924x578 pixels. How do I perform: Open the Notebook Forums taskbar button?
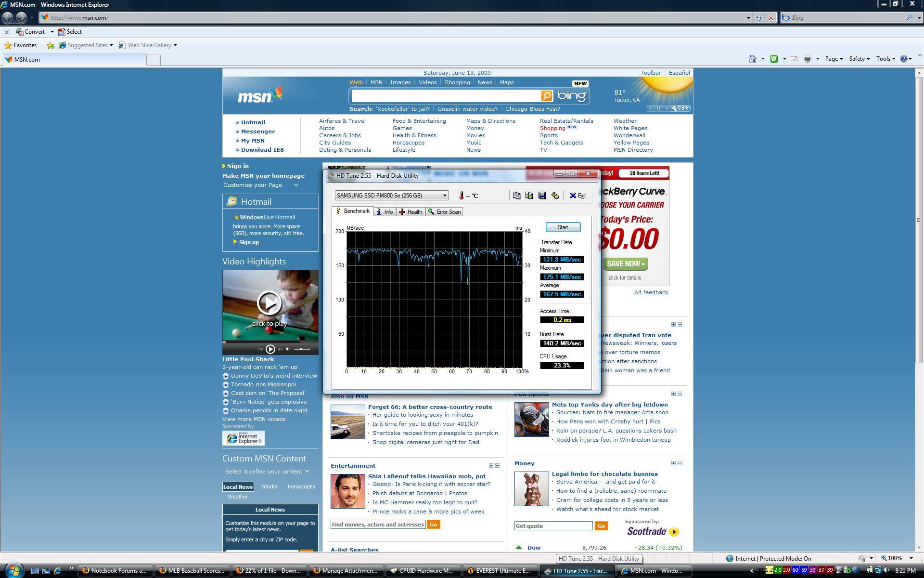click(x=115, y=571)
